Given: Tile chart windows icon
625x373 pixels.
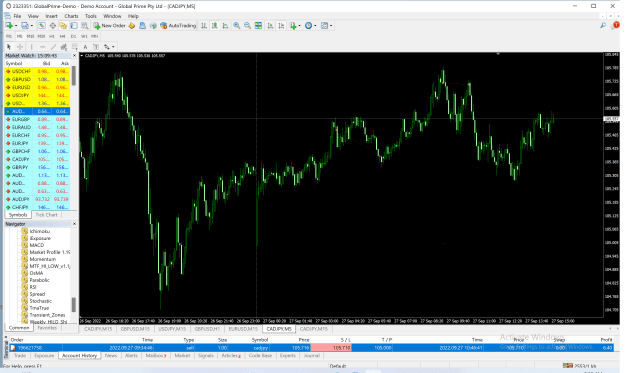Looking at the screenshot, I should tap(258, 26).
